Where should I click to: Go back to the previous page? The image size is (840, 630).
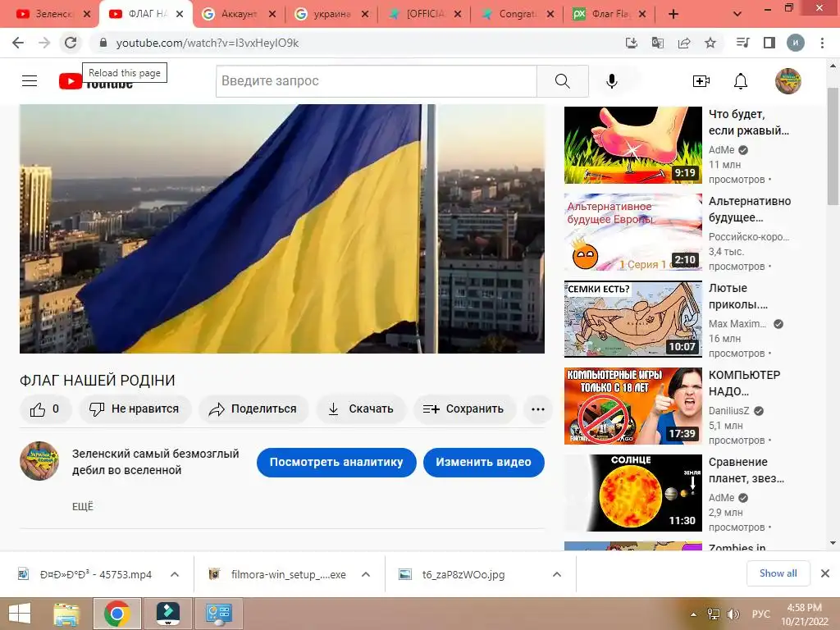coord(18,43)
